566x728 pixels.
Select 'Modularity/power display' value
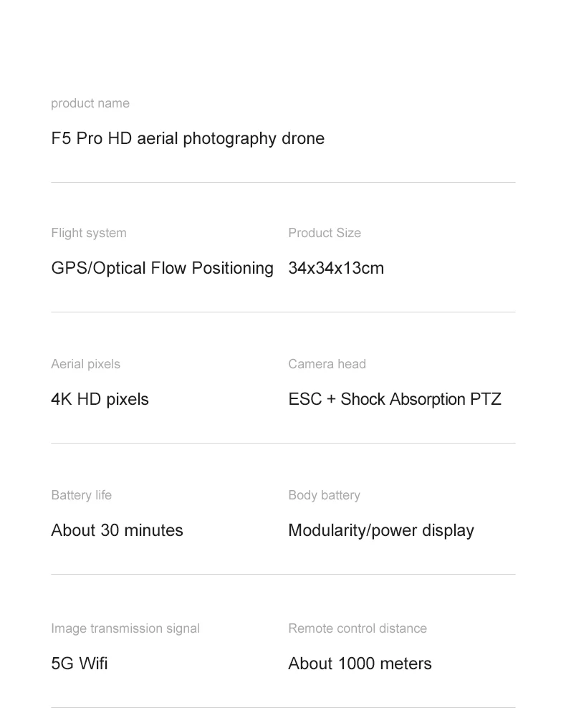[x=381, y=530]
